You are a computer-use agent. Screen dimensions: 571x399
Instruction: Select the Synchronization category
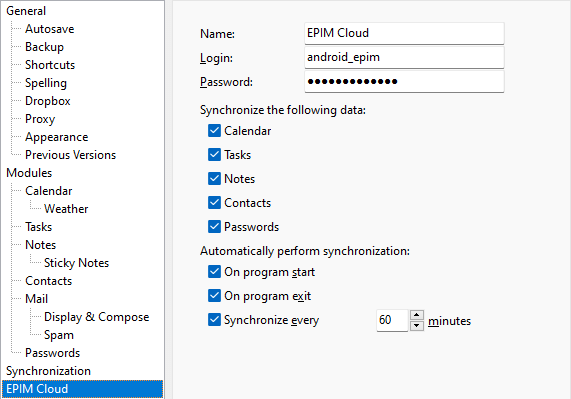48,371
